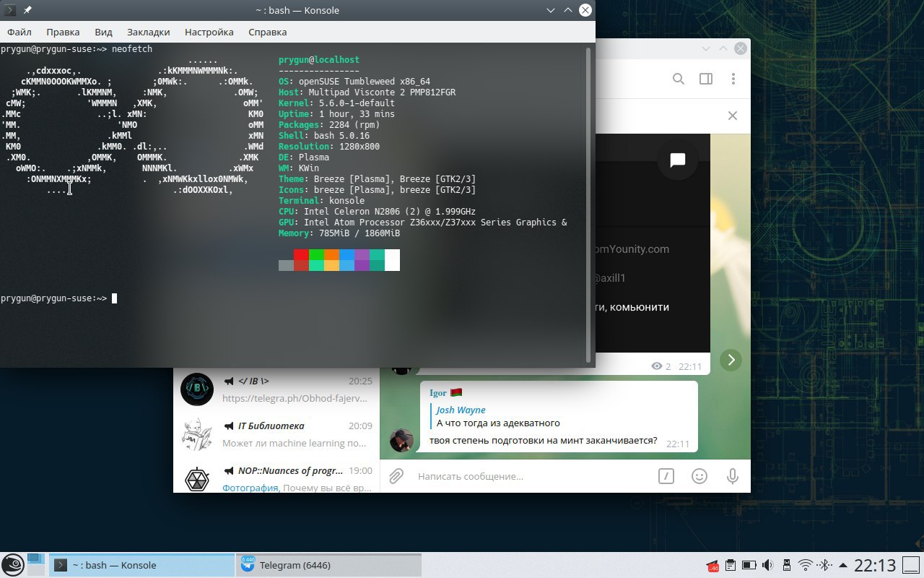Click the forward arrow button beside the post

(x=731, y=360)
